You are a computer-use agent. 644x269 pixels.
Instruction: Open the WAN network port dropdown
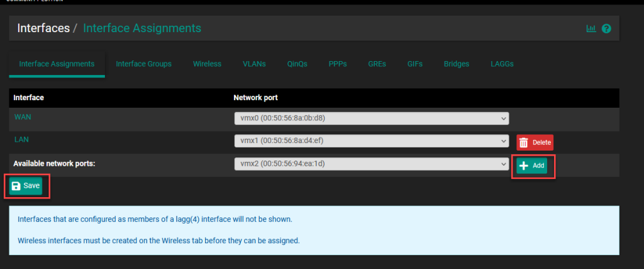coord(371,118)
